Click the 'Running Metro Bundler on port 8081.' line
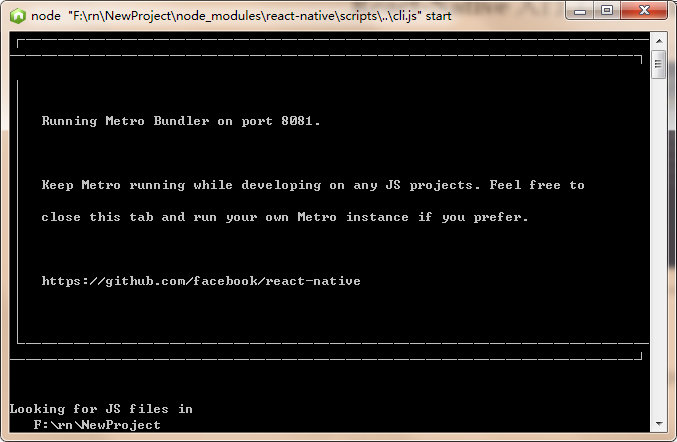Image resolution: width=677 pixels, height=442 pixels. coord(180,121)
